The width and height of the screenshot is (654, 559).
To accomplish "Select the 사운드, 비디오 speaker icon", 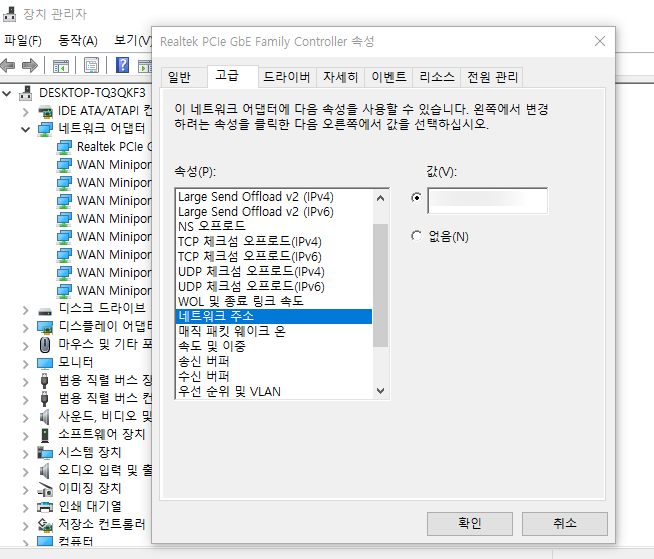I will pyautogui.click(x=45, y=417).
